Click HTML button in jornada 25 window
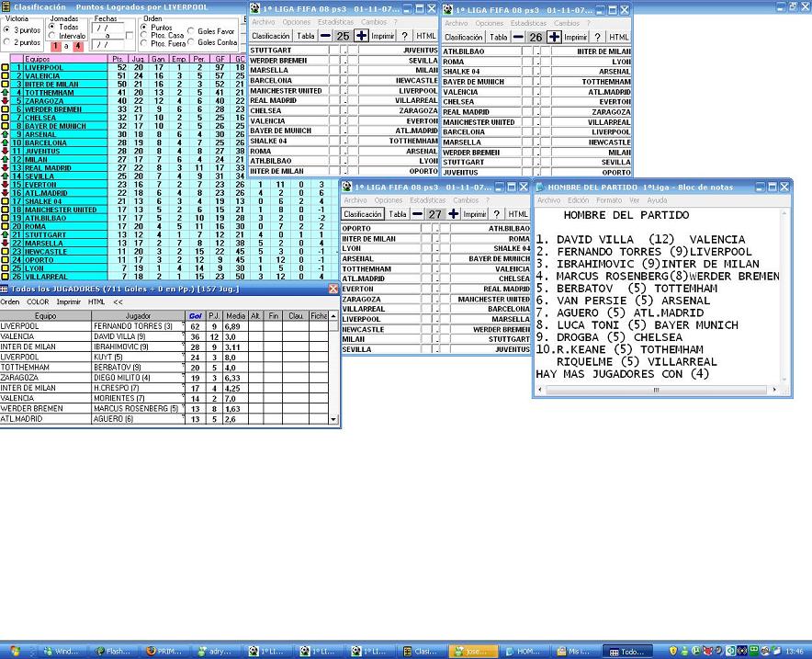 (x=425, y=36)
